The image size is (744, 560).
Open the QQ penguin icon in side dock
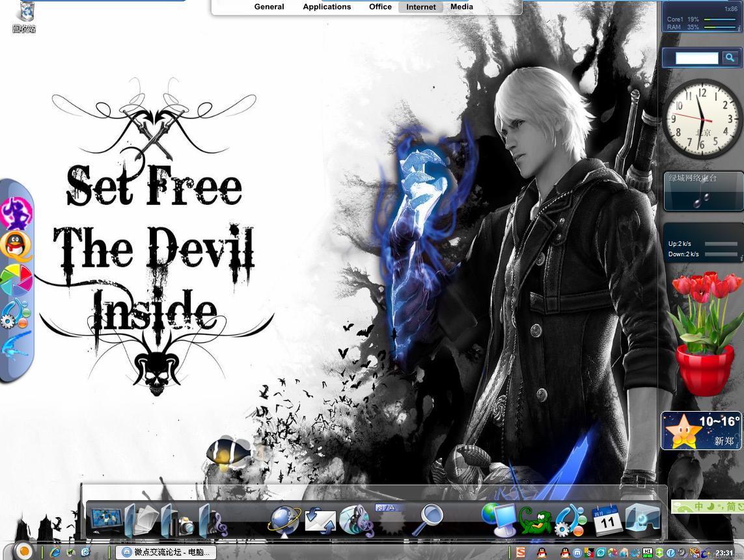[x=16, y=246]
